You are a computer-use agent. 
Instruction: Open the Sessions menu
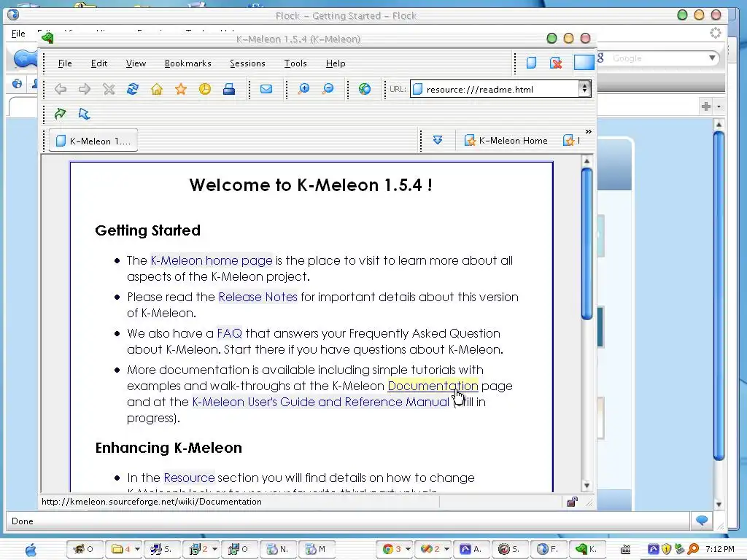click(247, 63)
